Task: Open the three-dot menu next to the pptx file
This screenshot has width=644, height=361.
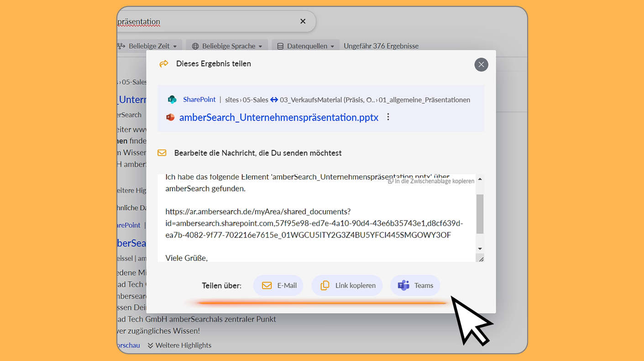Action: (x=388, y=117)
